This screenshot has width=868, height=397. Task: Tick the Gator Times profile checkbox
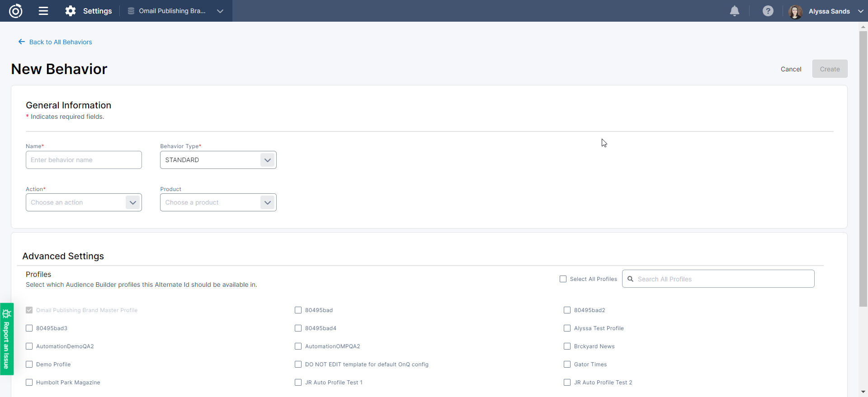(567, 364)
